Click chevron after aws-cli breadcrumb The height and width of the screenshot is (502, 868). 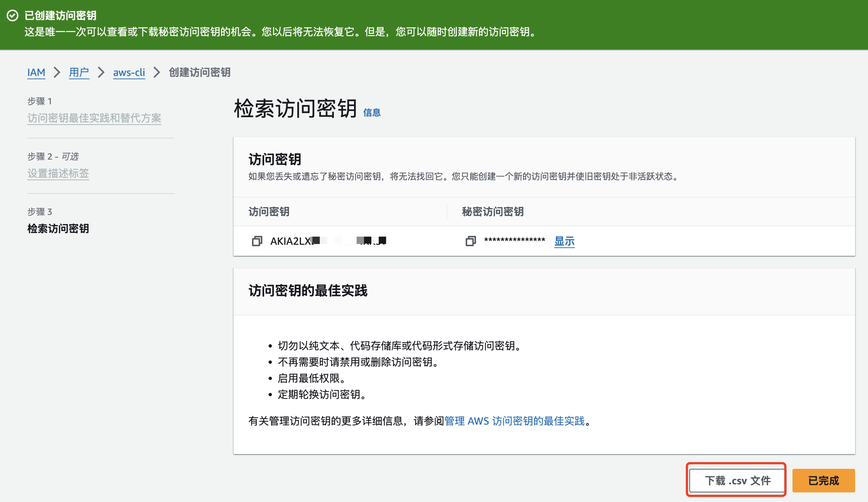[157, 72]
